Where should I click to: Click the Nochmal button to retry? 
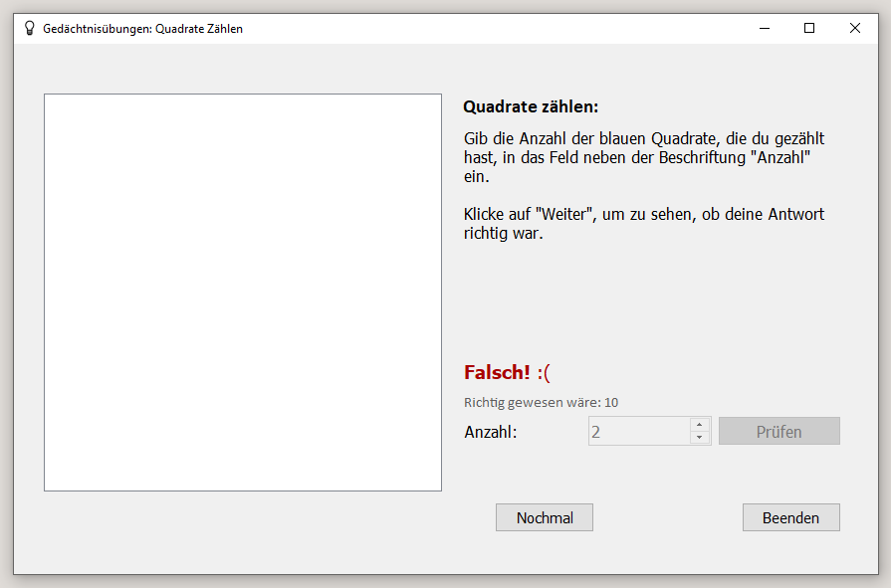point(545,517)
